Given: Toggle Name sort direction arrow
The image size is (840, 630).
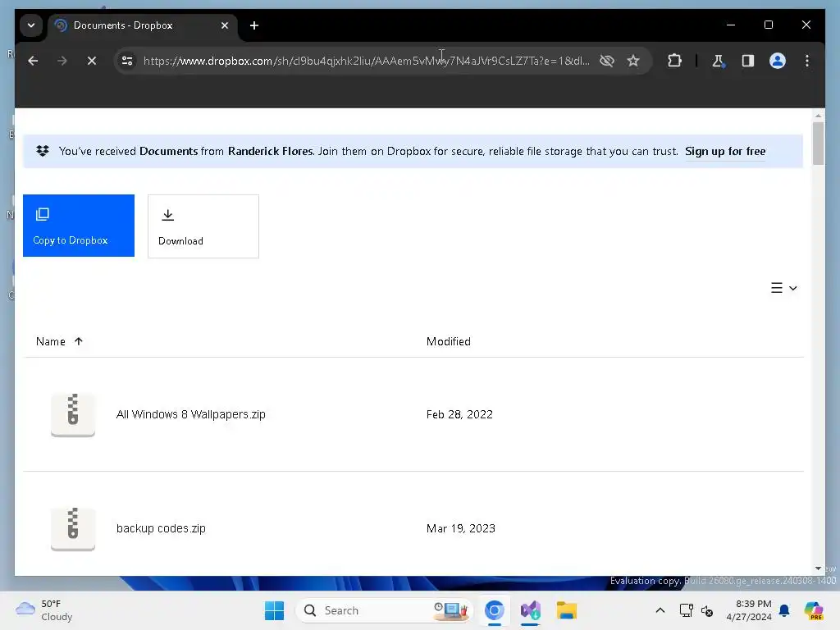Looking at the screenshot, I should (x=79, y=341).
